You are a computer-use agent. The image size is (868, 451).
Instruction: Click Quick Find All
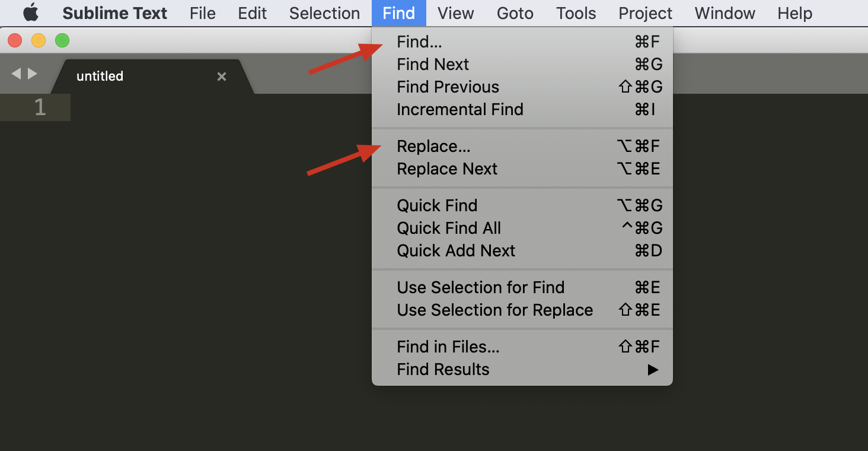449,228
